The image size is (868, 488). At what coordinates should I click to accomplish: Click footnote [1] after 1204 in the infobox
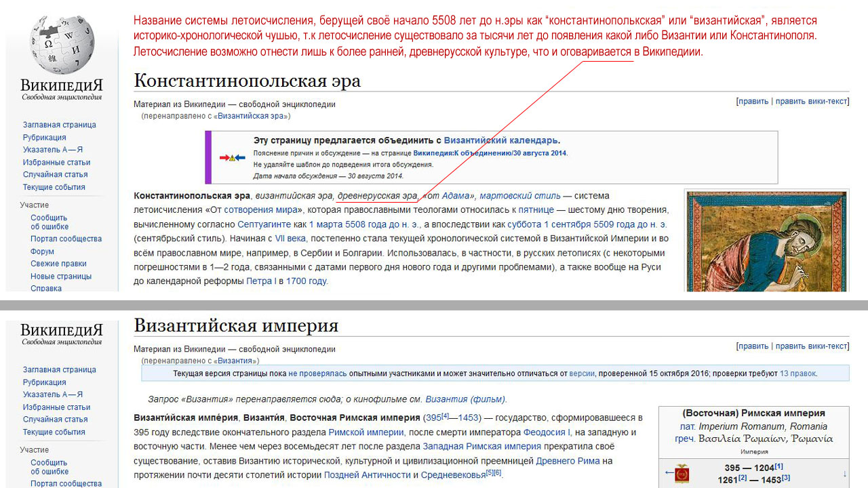[779, 466]
